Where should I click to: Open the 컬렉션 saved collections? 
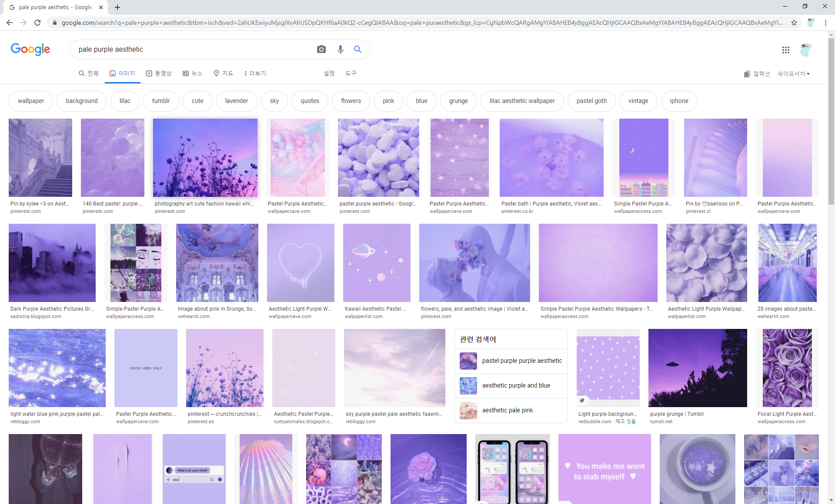pos(757,74)
